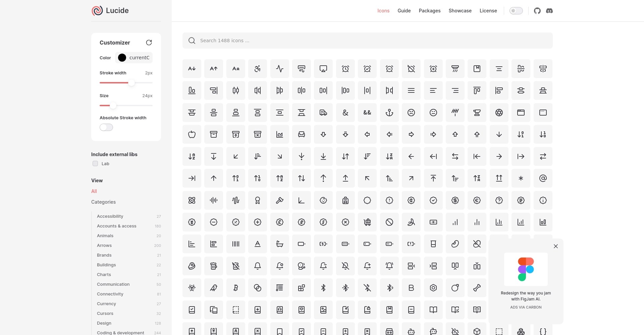Select the baby face icon
Viewport: 644px width, 335px height.
click(x=323, y=200)
